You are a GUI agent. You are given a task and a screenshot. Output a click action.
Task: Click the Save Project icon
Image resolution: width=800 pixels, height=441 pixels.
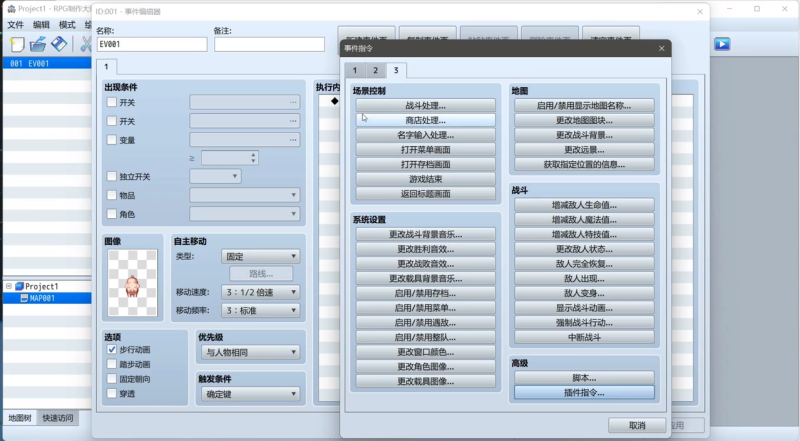[59, 44]
